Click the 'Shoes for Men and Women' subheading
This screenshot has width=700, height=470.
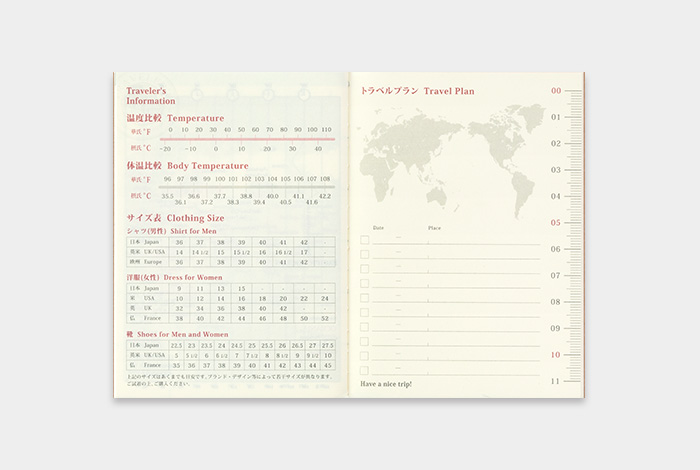coord(183,334)
